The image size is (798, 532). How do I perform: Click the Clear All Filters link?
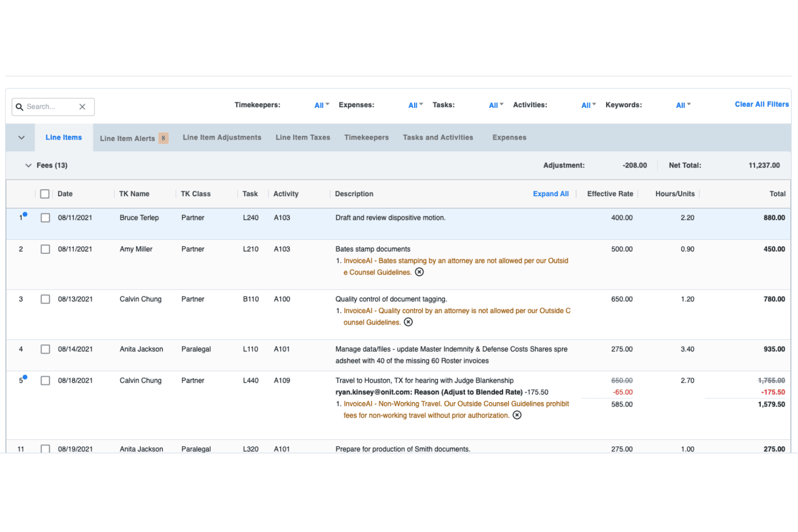pos(762,104)
